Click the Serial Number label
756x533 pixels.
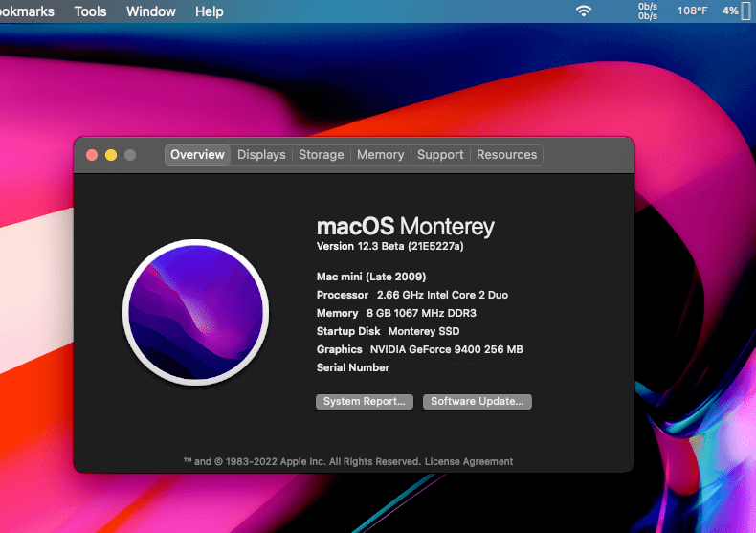pyautogui.click(x=353, y=367)
